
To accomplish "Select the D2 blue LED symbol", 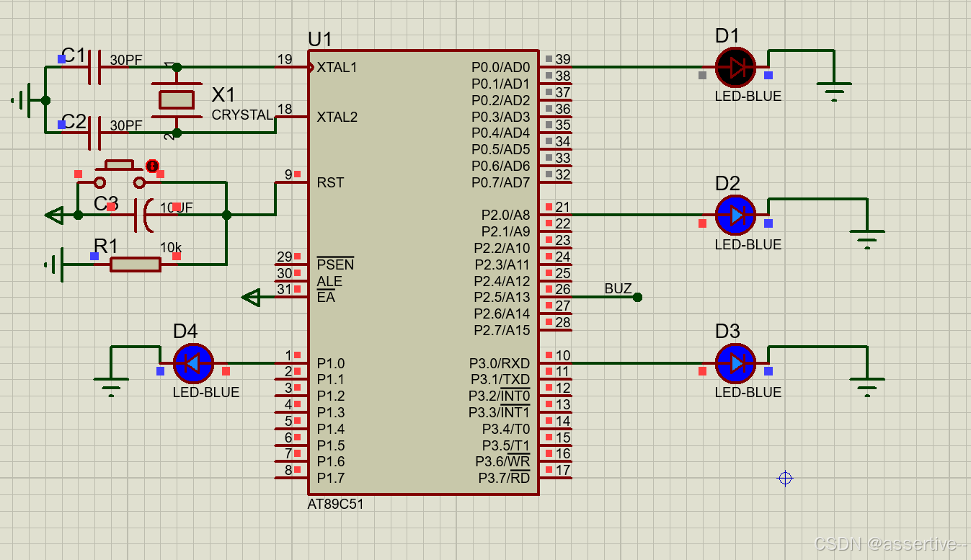I will [735, 215].
